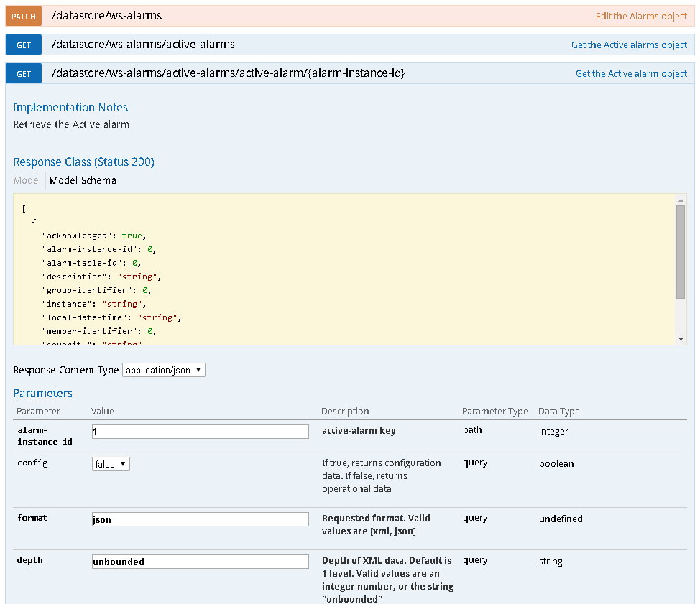Click 'Get the Active alarms object' link

[x=629, y=45]
